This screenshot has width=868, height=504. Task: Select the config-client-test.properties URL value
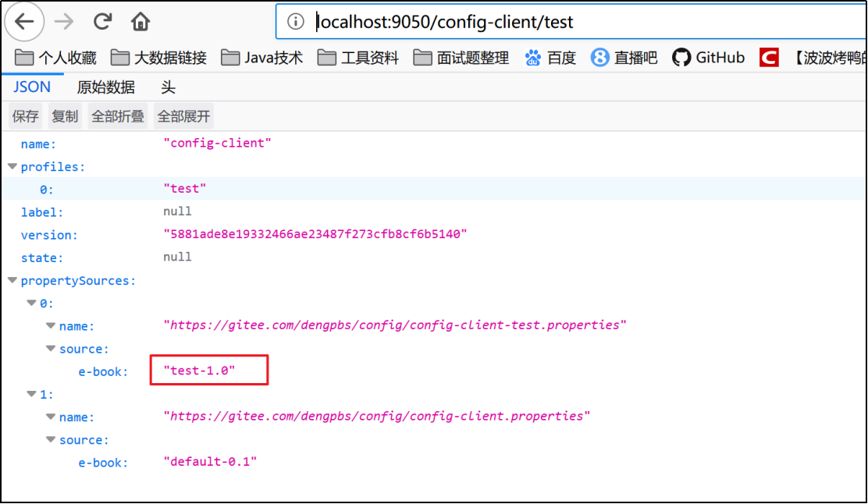click(395, 325)
